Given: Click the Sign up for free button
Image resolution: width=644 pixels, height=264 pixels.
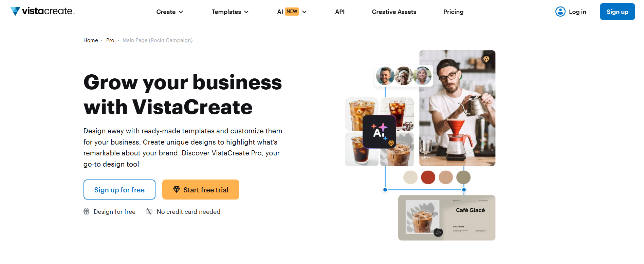Looking at the screenshot, I should tap(119, 190).
